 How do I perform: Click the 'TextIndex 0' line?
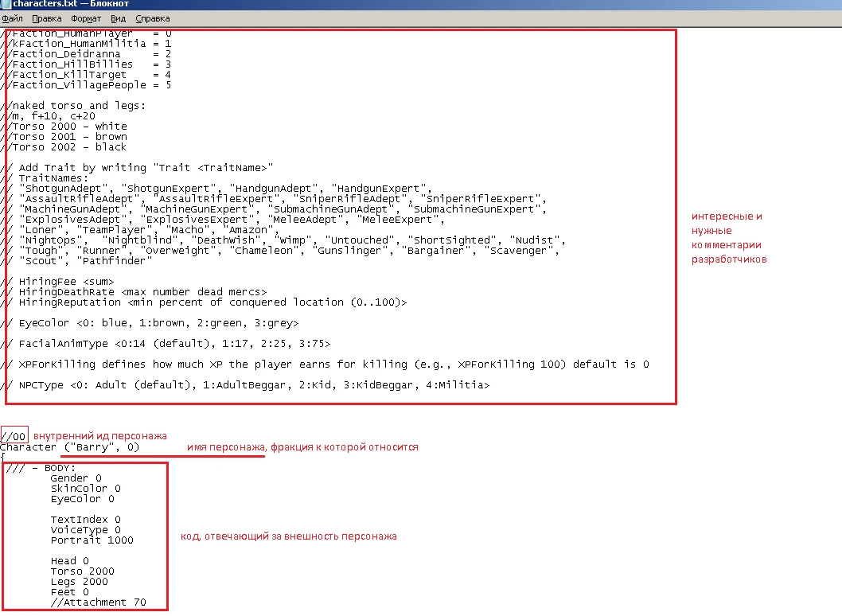85,520
